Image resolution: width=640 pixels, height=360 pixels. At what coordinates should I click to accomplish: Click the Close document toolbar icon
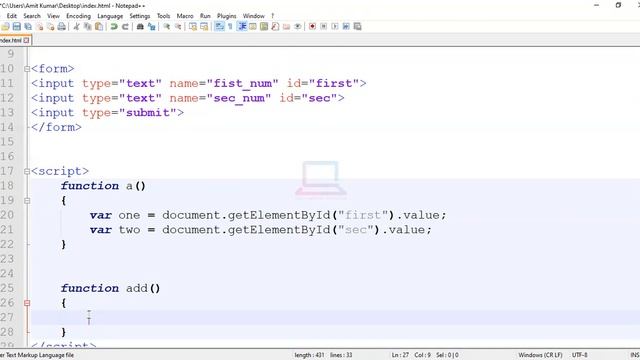click(x=40, y=27)
